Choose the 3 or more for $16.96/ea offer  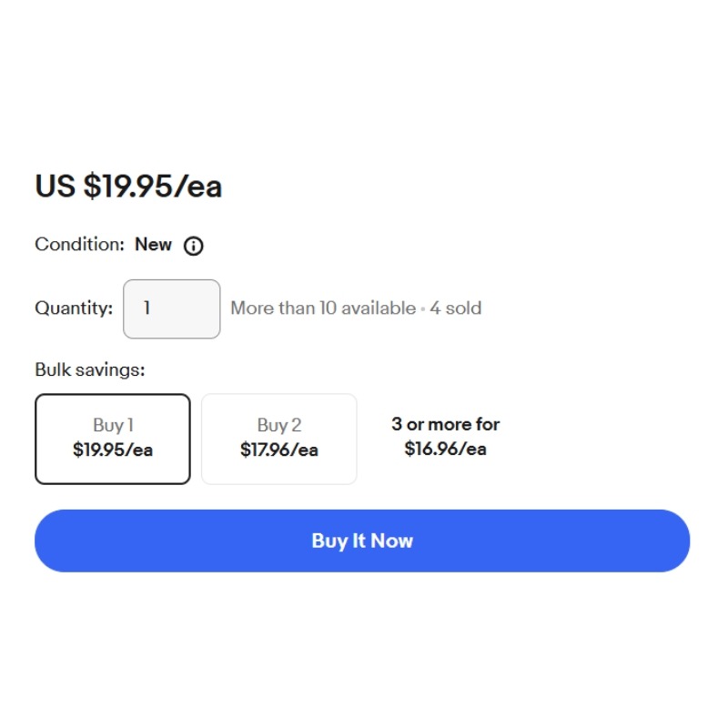coord(445,437)
